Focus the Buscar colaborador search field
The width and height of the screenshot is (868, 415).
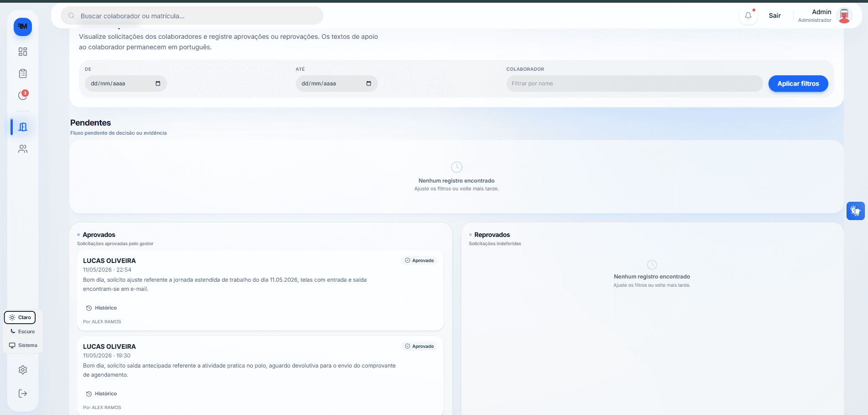[192, 16]
